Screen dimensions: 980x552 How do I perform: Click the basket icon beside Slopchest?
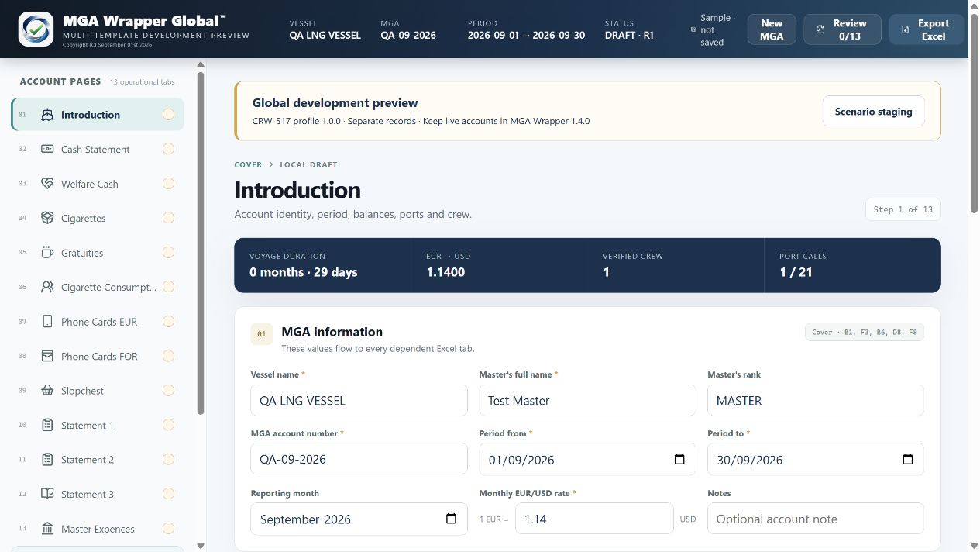[47, 391]
